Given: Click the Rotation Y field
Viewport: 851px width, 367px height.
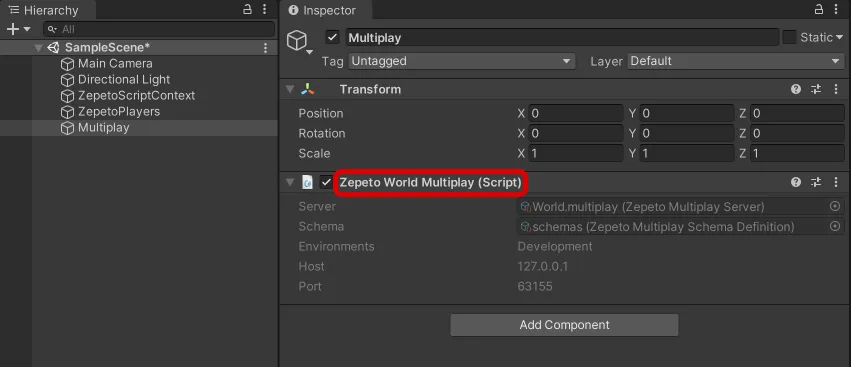Looking at the screenshot, I should [687, 134].
